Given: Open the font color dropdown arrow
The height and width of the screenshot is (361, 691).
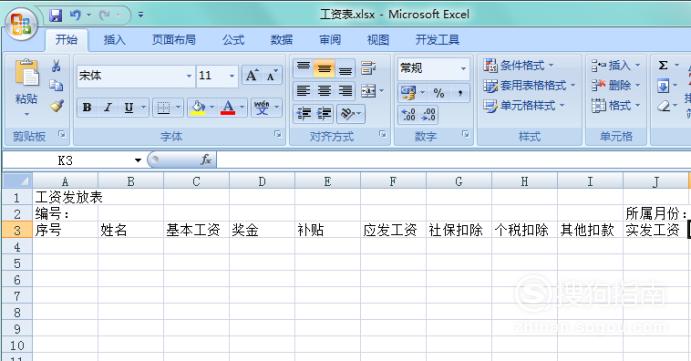Looking at the screenshot, I should click(242, 107).
